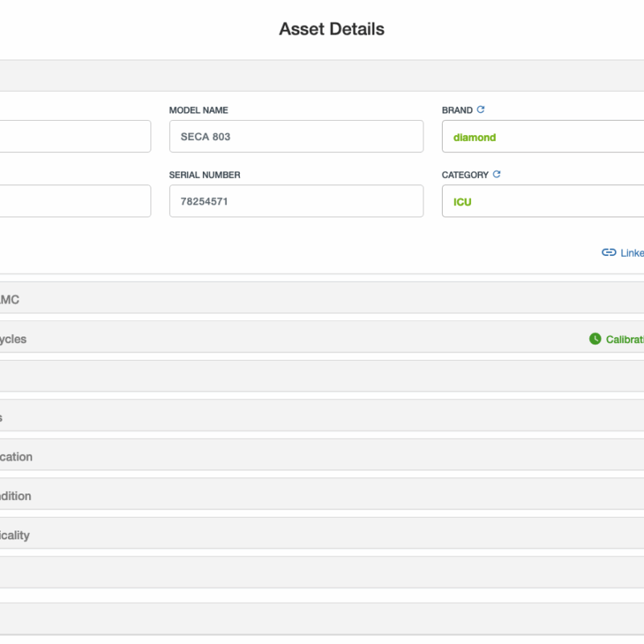This screenshot has width=644, height=644.
Task: Expand the section ending in cation
Action: 322,455
